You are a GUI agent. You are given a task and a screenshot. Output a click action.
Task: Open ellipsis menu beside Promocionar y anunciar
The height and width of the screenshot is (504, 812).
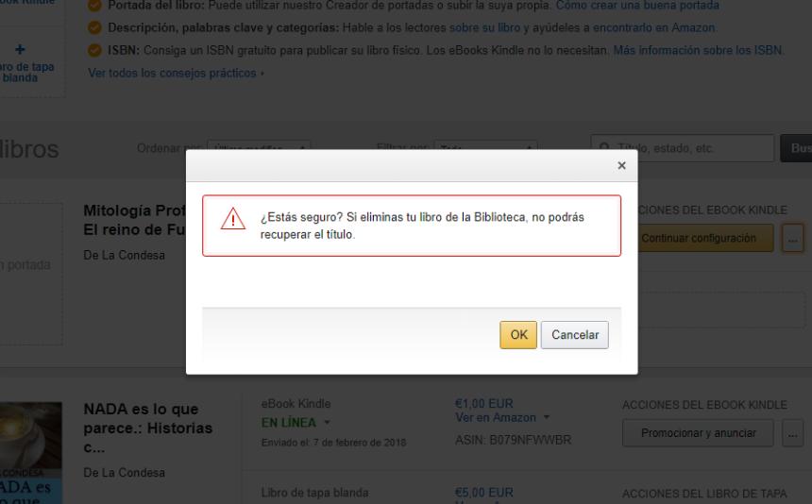(791, 432)
